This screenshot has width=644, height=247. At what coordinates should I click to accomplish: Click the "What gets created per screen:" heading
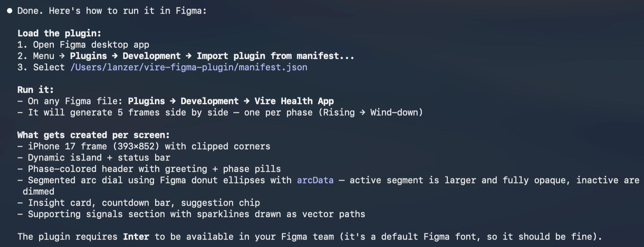click(93, 135)
